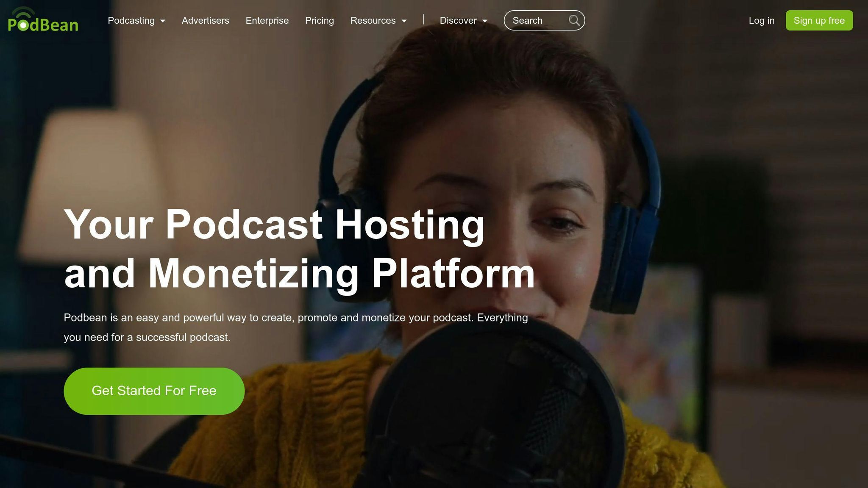Screen dimensions: 868x488
Task: Click the search magnifier icon
Action: point(574,20)
